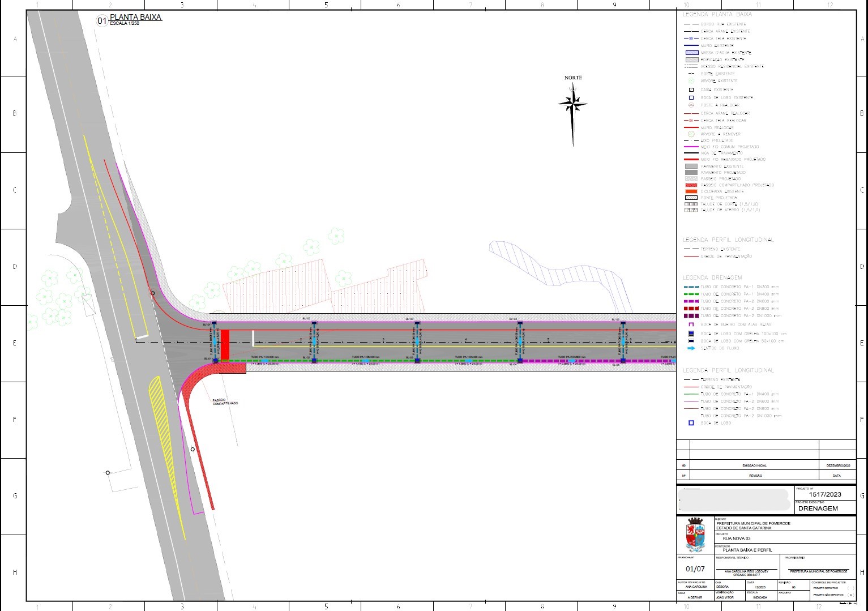Click the 'Pavimento projetado' gray swatch
The image size is (868, 611).
[x=691, y=172]
